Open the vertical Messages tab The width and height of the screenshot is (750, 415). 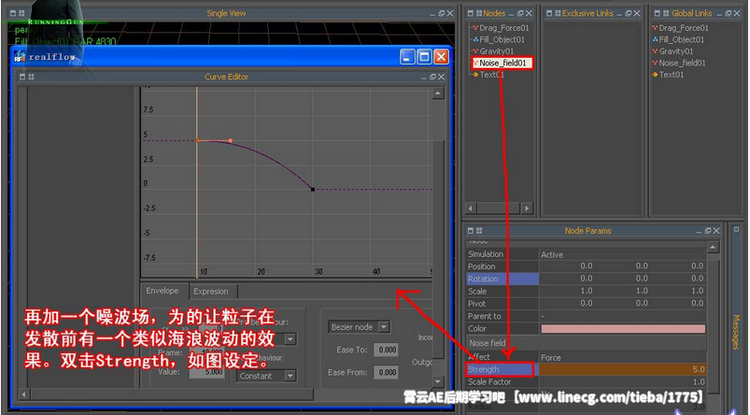(737, 332)
